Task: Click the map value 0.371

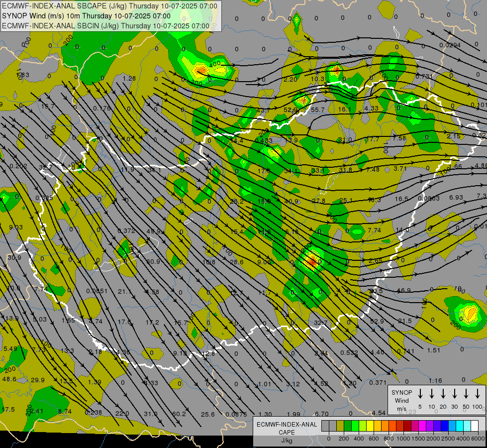Action: [378, 382]
